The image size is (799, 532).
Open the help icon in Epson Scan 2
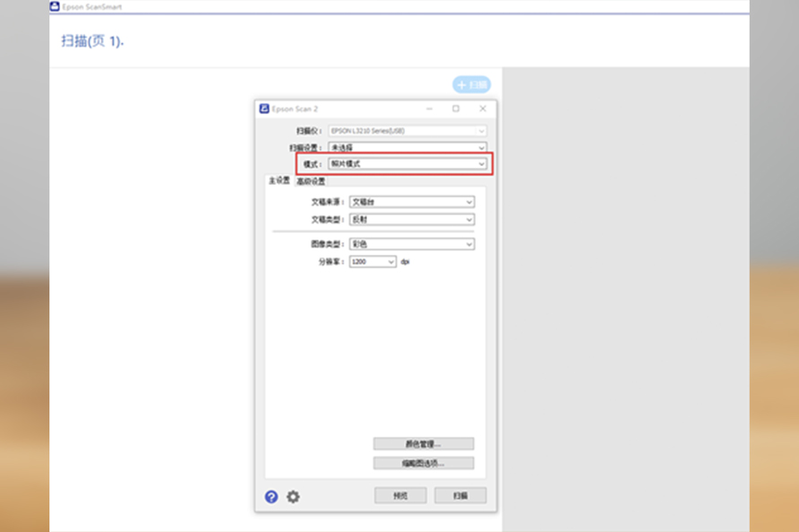coord(271,496)
